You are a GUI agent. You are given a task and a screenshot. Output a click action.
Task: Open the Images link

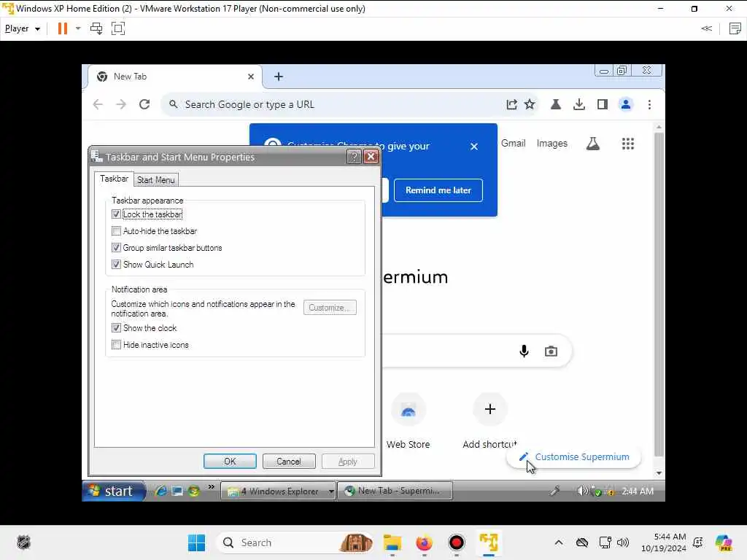click(x=551, y=144)
